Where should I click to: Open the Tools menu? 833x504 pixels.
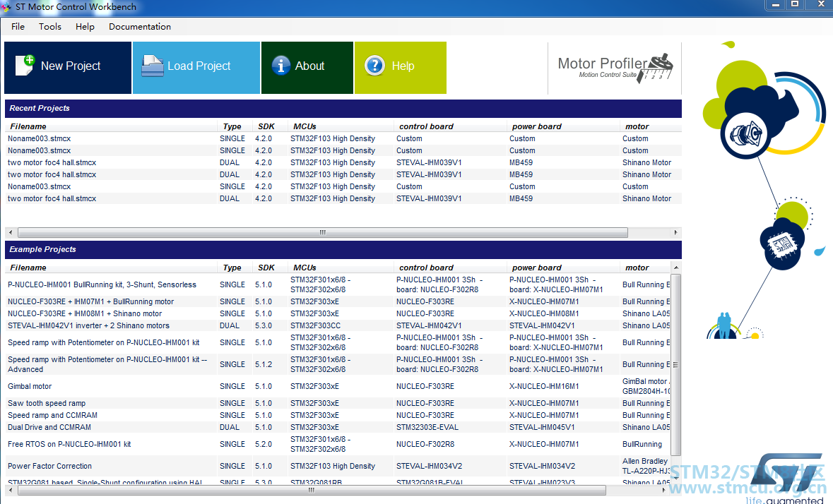click(x=50, y=27)
